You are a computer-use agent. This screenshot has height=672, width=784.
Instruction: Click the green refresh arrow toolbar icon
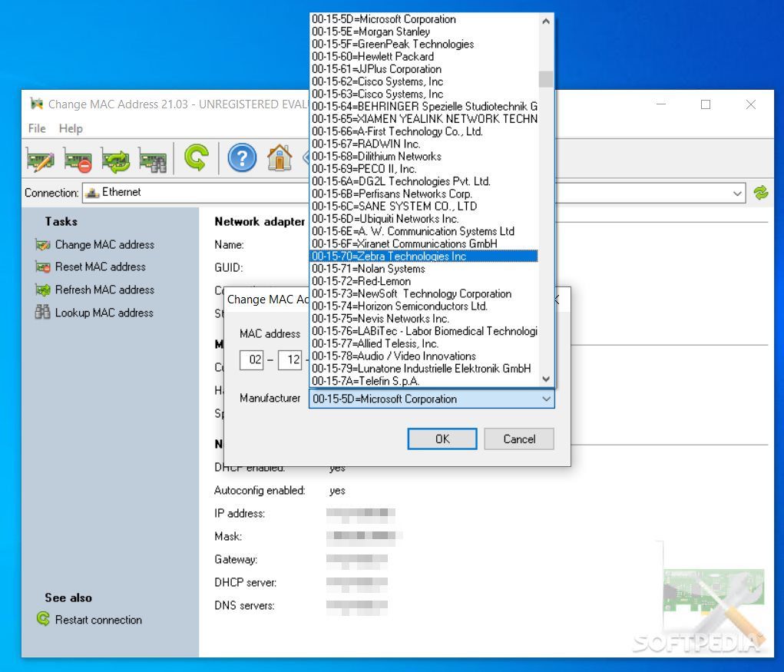coord(197,157)
